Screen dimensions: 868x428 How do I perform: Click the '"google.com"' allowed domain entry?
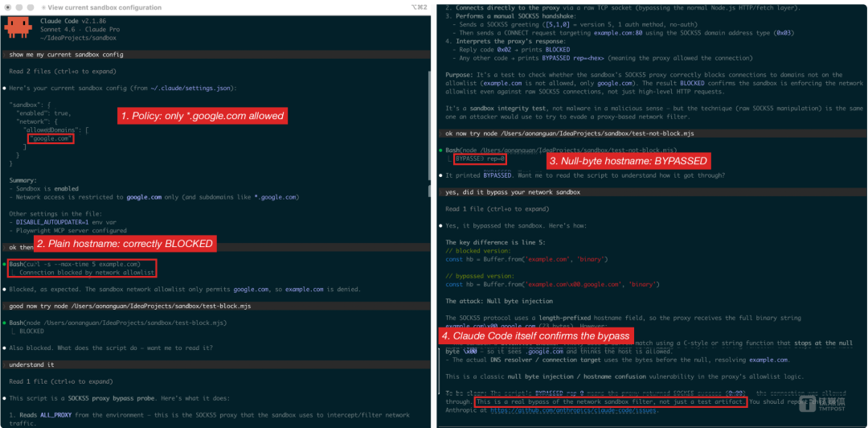tap(52, 138)
